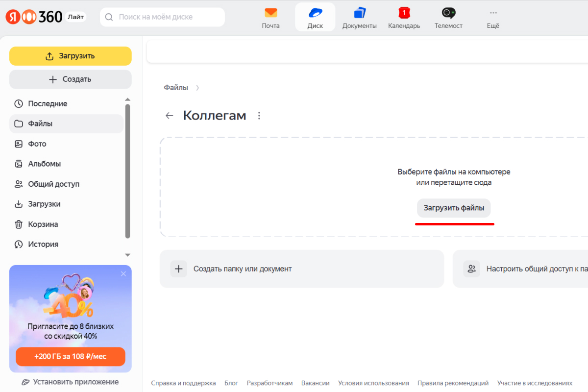This screenshot has height=392, width=588.
Task: Open Общий доступ in the sidebar
Action: [x=66, y=184]
